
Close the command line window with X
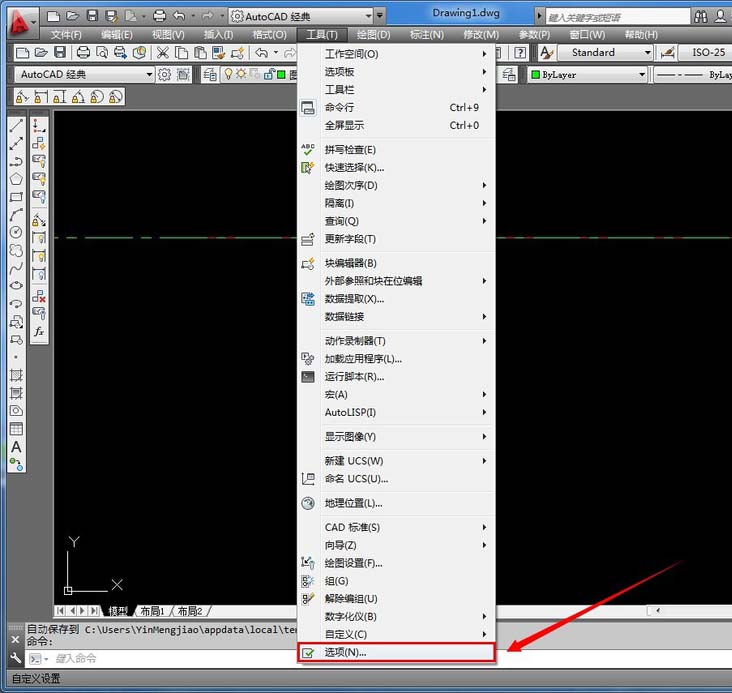click(x=15, y=639)
